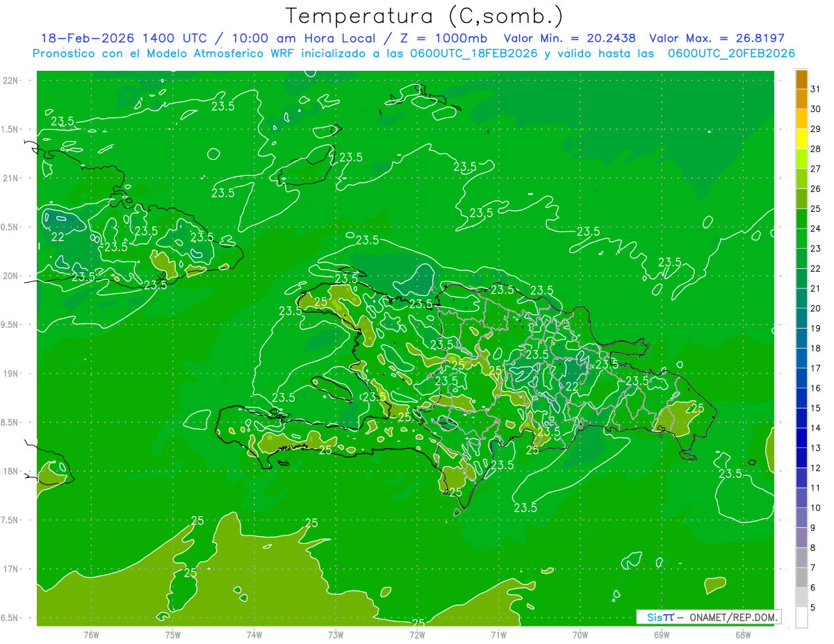Click the color bar label 15
This screenshot has height=644, width=834.
pos(816,408)
